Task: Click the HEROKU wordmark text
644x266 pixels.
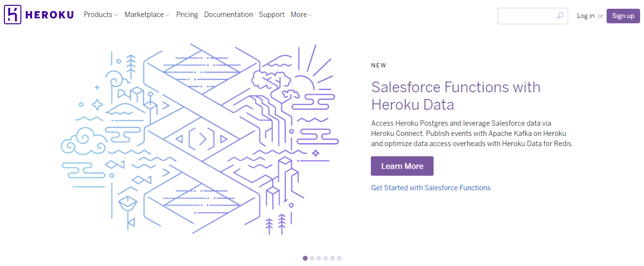Action: (50, 15)
